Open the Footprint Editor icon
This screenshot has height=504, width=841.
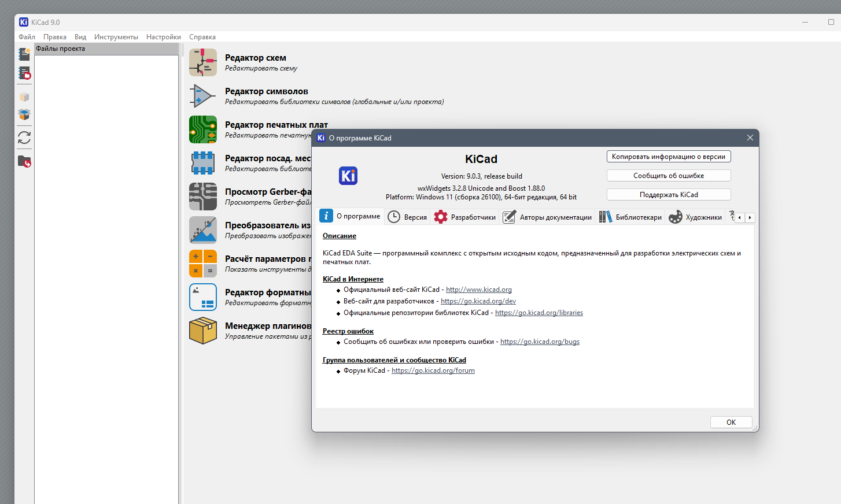(203, 163)
